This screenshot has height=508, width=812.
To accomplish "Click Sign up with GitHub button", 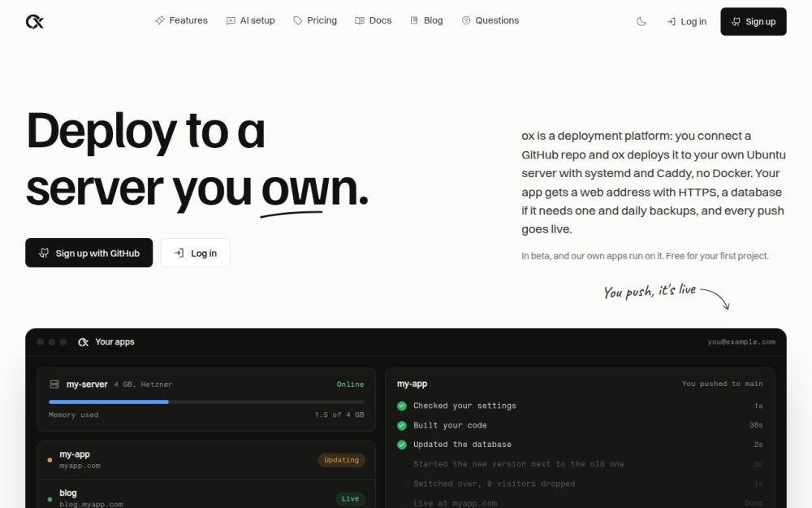I will (89, 253).
